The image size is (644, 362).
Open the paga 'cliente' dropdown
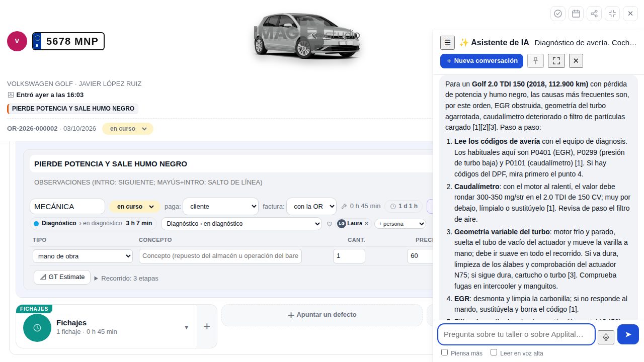click(220, 206)
